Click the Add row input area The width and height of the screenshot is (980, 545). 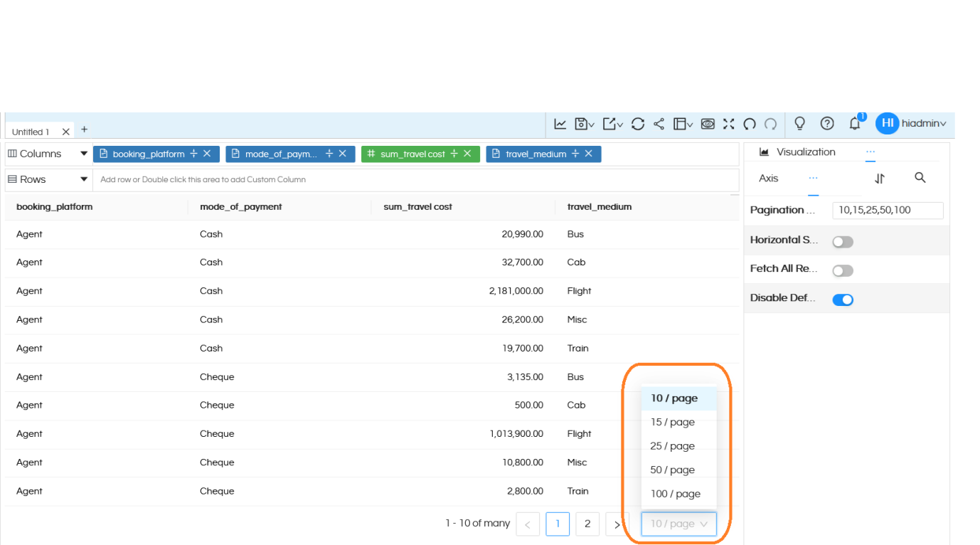(x=416, y=179)
